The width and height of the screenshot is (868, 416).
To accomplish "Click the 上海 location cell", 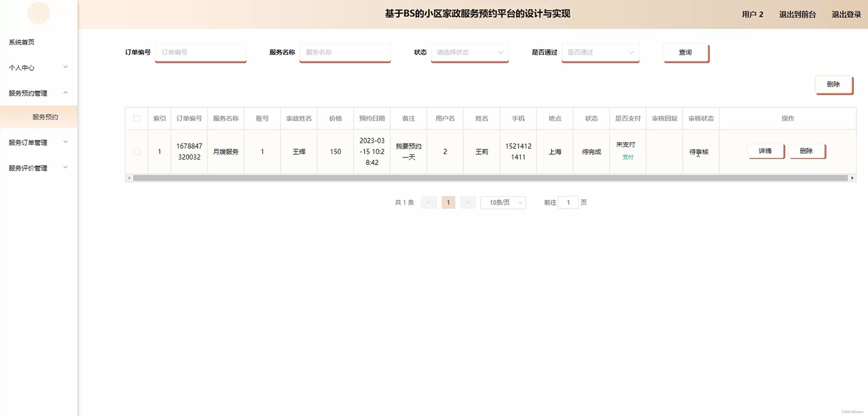I will pos(555,152).
